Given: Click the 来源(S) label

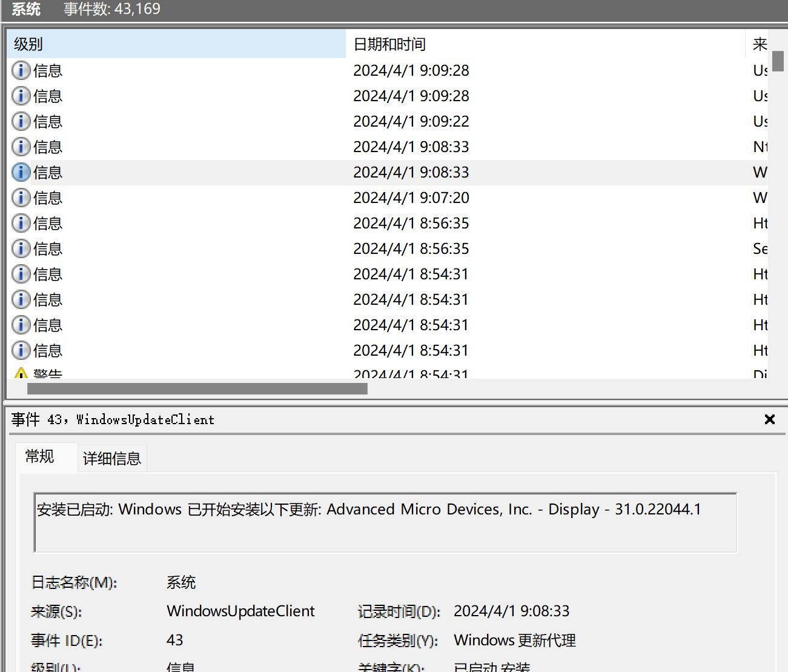Looking at the screenshot, I should click(x=56, y=611).
